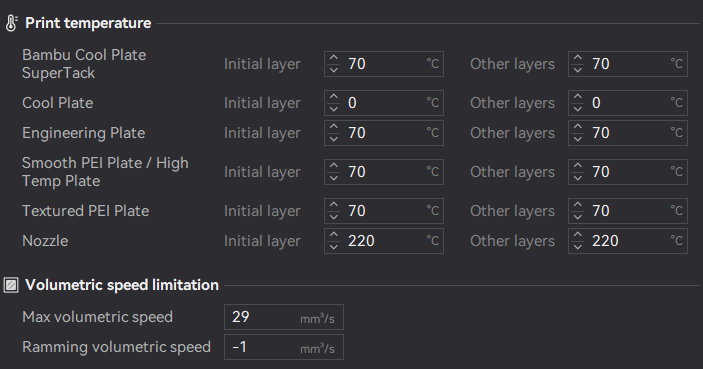Decrease Bambu Cool Plate SuperTack initial layer temperature
This screenshot has height=369, width=703.
(334, 69)
